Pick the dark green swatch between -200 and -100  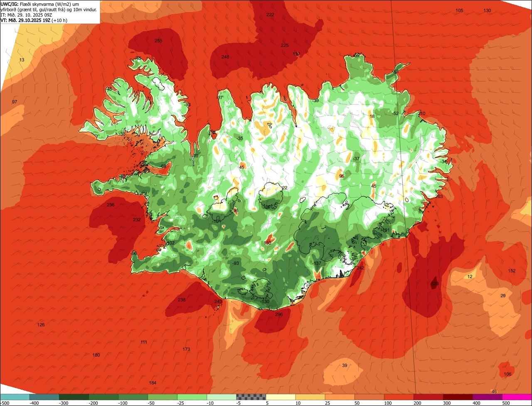tap(103, 397)
